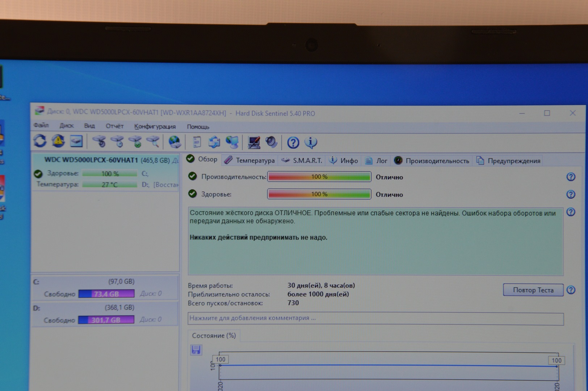Click the C: drive free space bar

coord(106,294)
